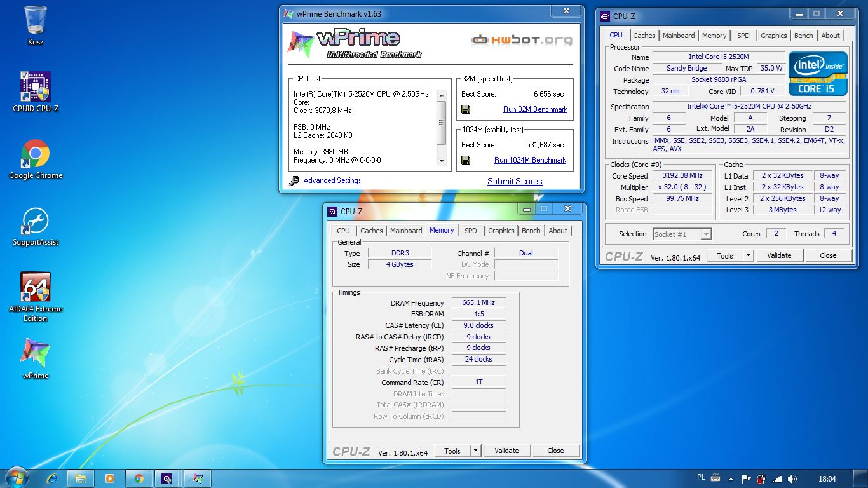The height and width of the screenshot is (488, 868).
Task: Open the Google Chrome desktop shortcut
Action: [x=36, y=159]
